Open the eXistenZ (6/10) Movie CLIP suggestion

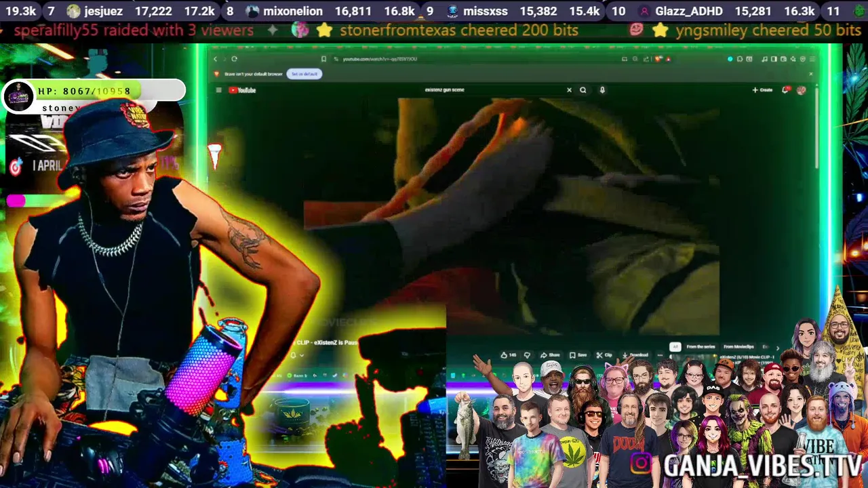(x=746, y=357)
